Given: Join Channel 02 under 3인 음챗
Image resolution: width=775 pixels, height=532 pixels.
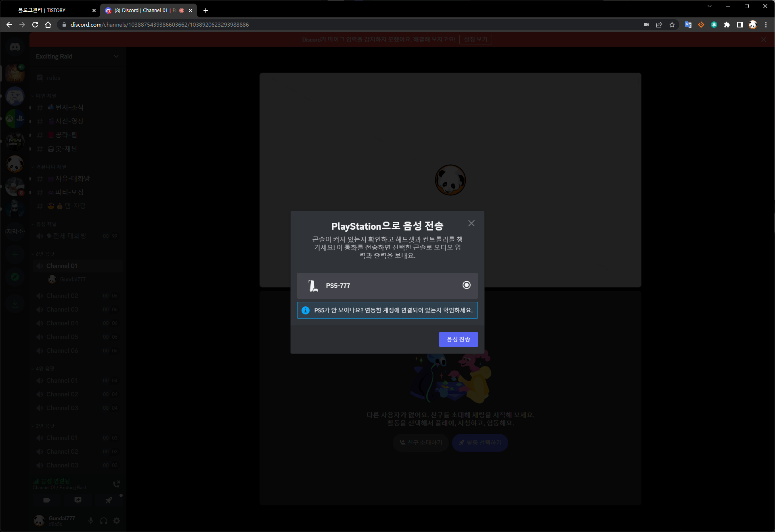Looking at the screenshot, I should pos(77,452).
